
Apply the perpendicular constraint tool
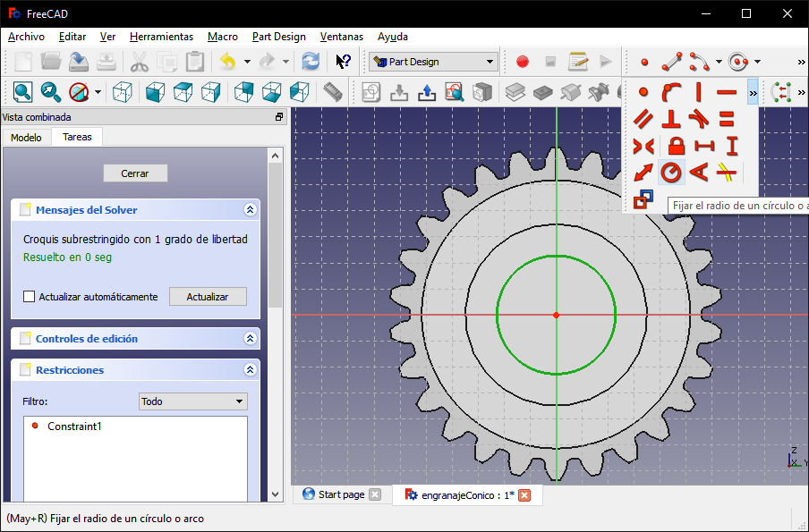click(670, 119)
